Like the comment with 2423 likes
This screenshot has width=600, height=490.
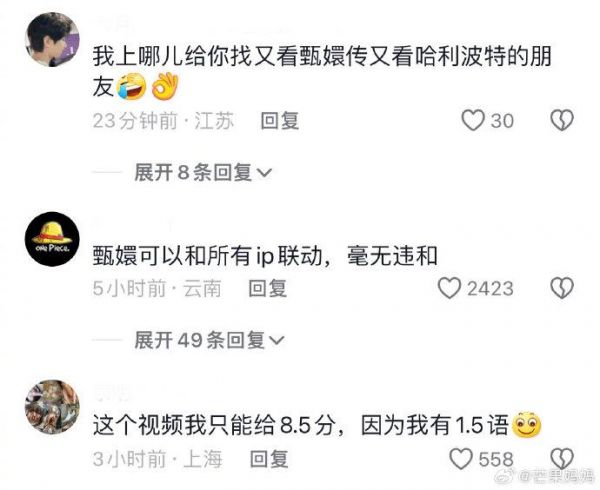coord(449,288)
